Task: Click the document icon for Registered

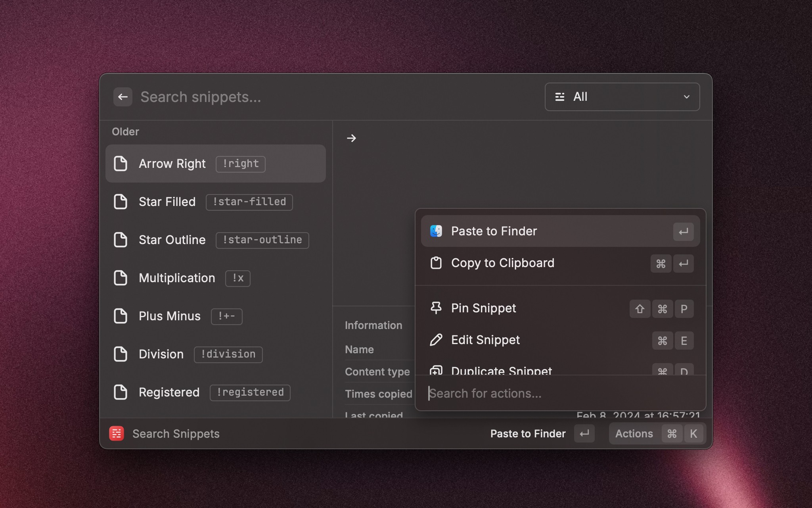Action: pos(121,392)
